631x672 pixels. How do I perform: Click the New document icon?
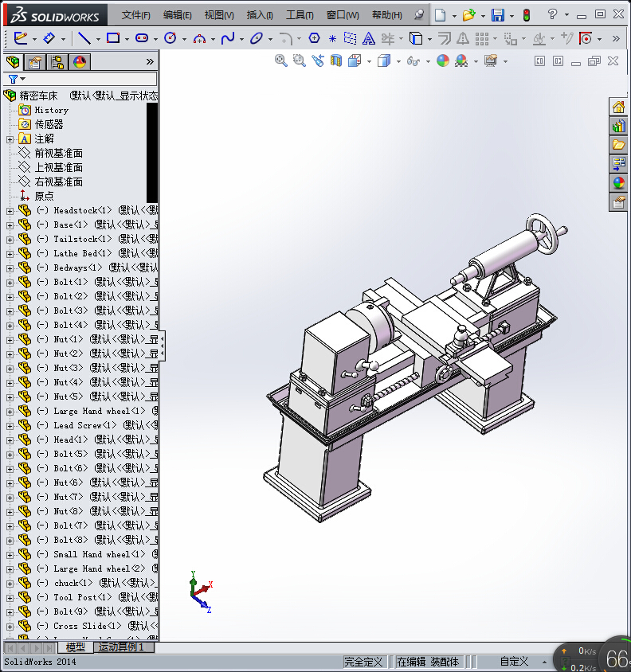pos(440,15)
